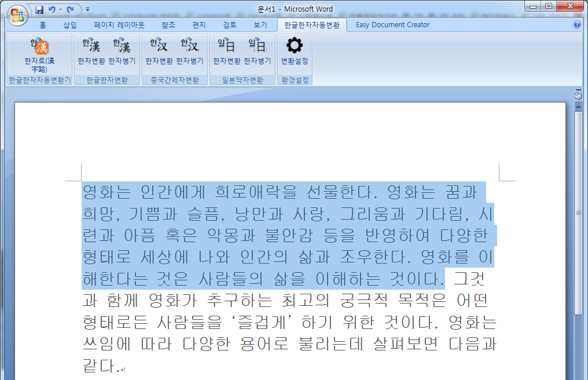Open the Office button menu
Viewport: 588px width, 380px height.
pos(17,16)
